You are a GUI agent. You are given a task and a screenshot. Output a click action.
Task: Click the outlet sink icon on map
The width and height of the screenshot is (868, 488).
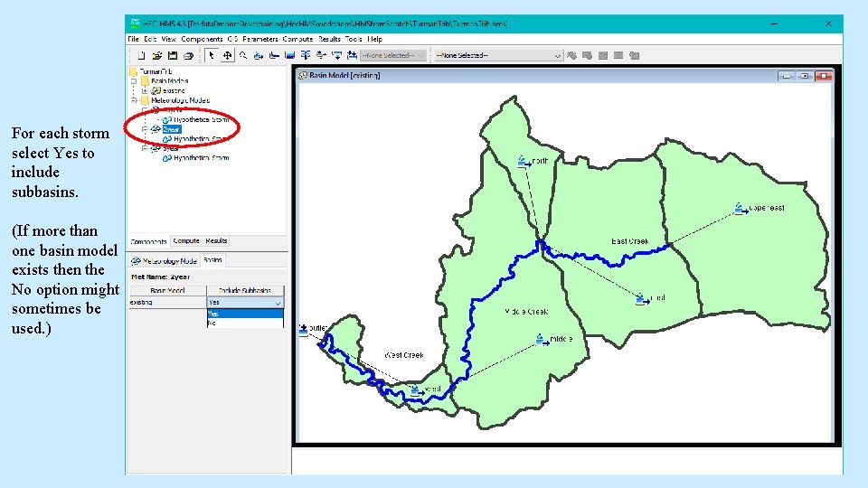(x=304, y=330)
